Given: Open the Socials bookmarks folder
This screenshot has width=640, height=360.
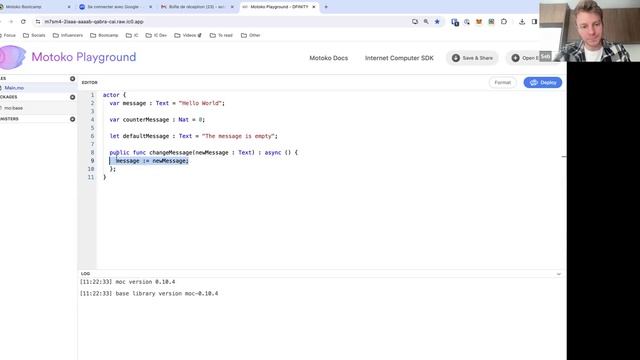Looking at the screenshot, I should [x=34, y=36].
